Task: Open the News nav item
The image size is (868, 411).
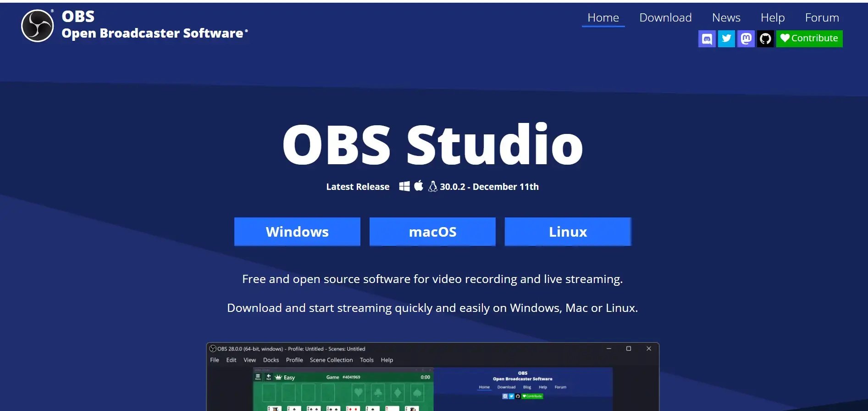Action: coord(726,18)
